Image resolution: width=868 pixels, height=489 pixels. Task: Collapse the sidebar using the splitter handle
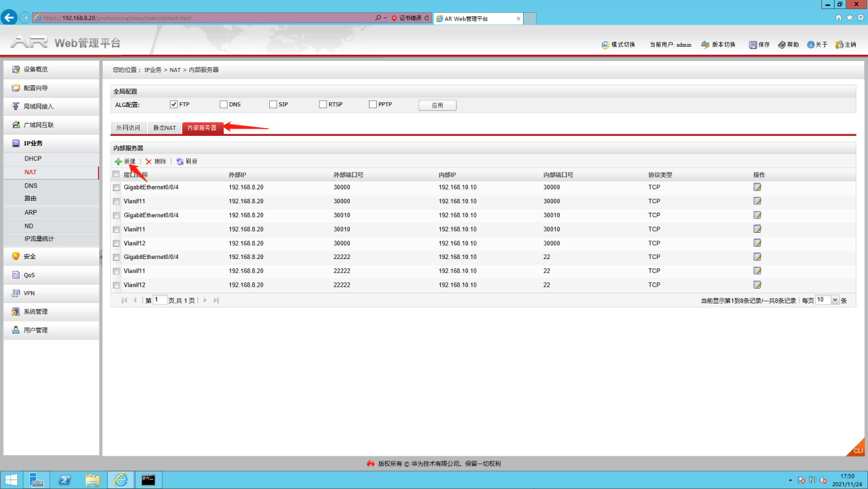tap(101, 257)
